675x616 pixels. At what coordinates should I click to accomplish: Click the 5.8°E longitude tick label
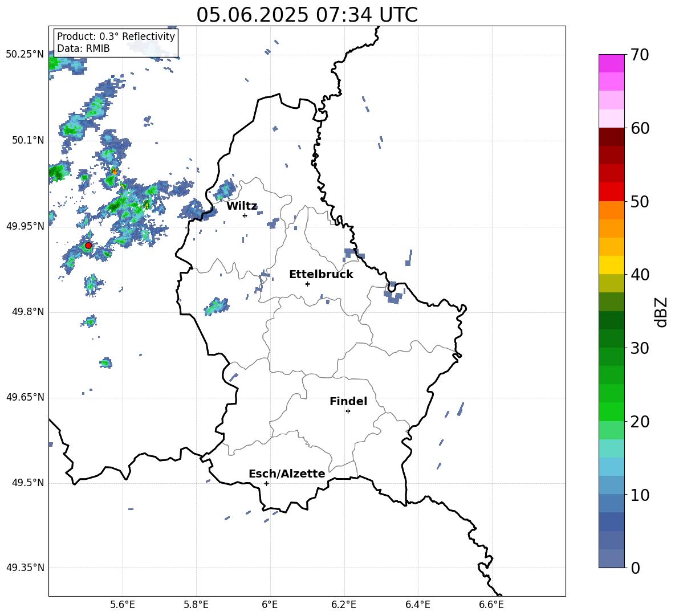(196, 605)
